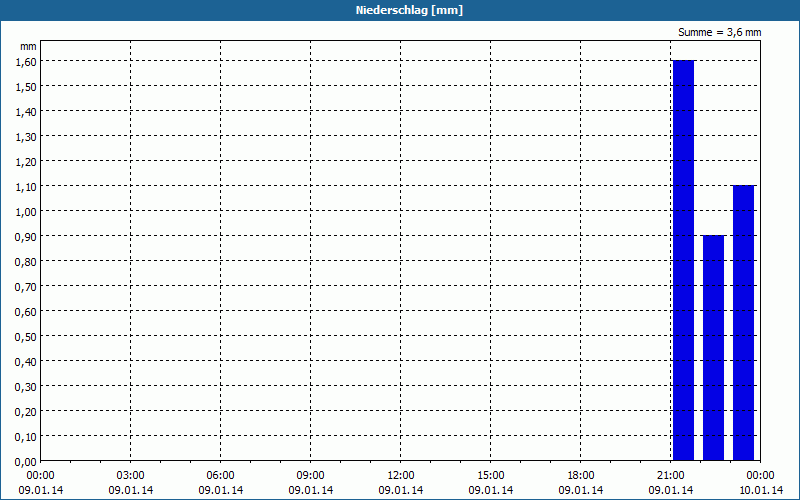Select the blue bar reaching 0,90
The width and height of the screenshot is (800, 500).
[x=713, y=348]
